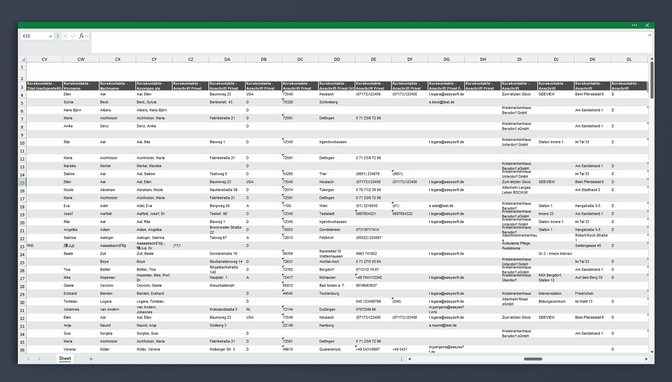
Task: Open the dropdown arrow beside the fx icon
Action: click(x=87, y=36)
